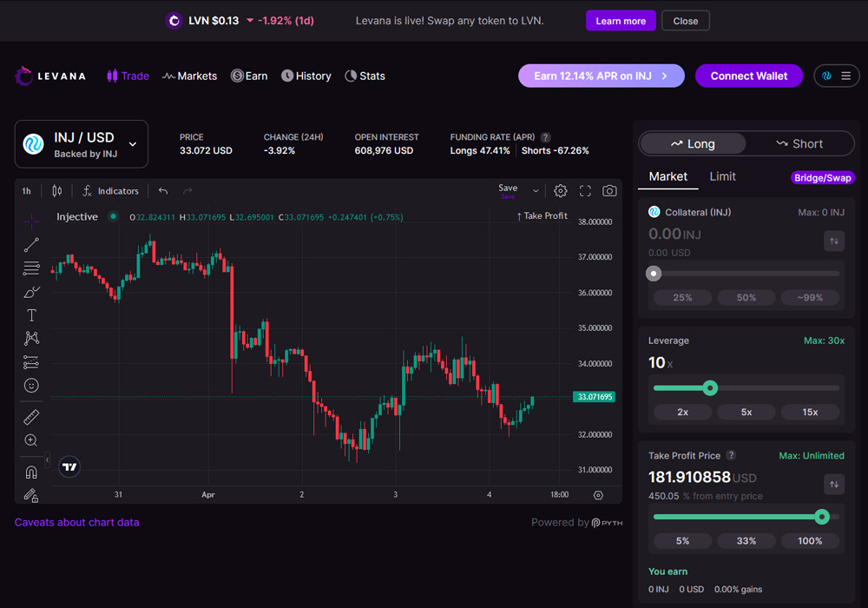Set collateral to 25%
Screen dimensions: 868x608
[682, 297]
